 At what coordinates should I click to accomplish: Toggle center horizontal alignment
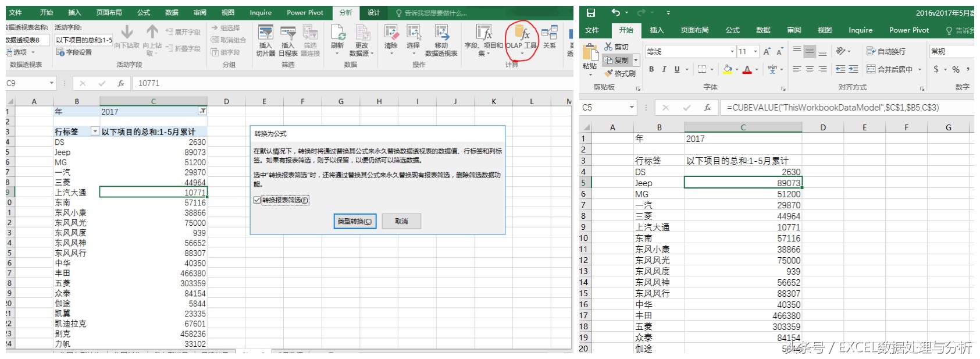click(x=810, y=69)
